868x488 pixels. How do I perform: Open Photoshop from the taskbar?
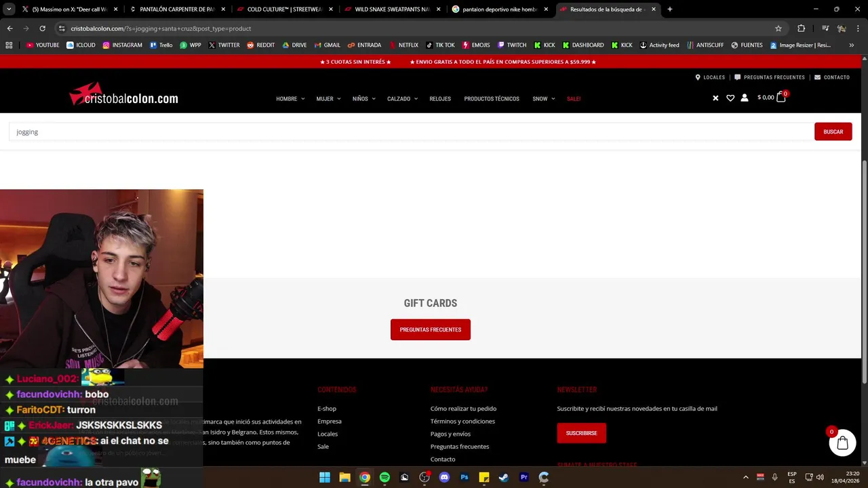point(465,477)
